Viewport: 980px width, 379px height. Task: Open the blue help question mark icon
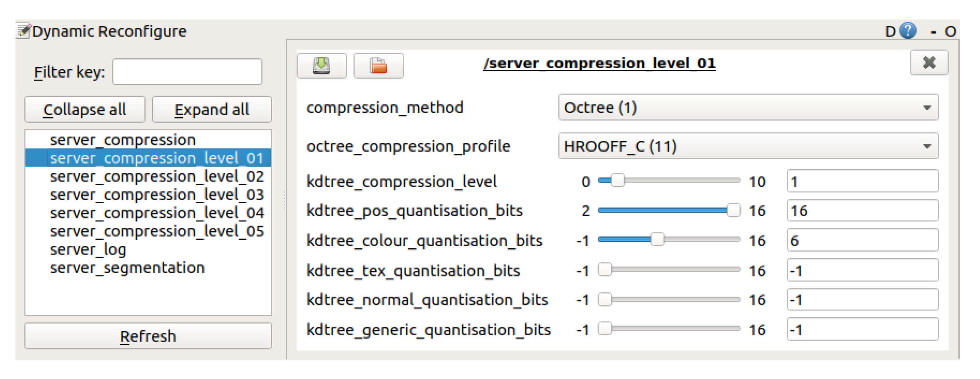pyautogui.click(x=908, y=31)
